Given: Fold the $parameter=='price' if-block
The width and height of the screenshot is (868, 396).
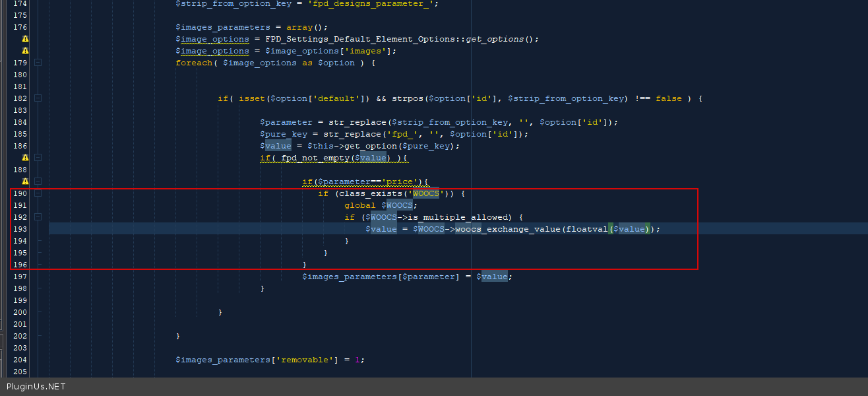Looking at the screenshot, I should 38,181.
